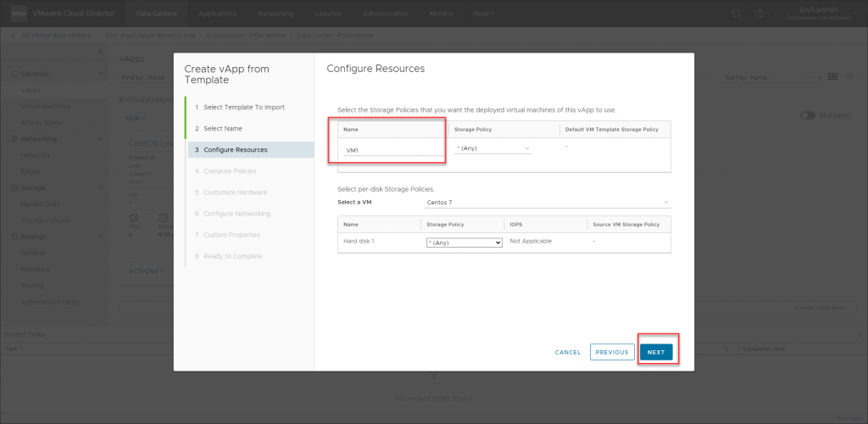Collapse the left sidebar with double-chevron icon
The width and height of the screenshot is (868, 424).
(x=100, y=52)
